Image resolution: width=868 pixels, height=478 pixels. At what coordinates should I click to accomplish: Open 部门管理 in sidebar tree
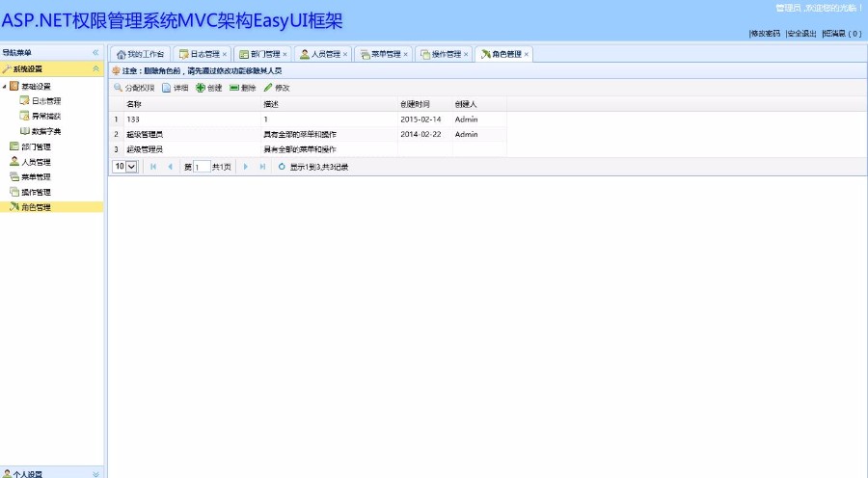click(36, 146)
